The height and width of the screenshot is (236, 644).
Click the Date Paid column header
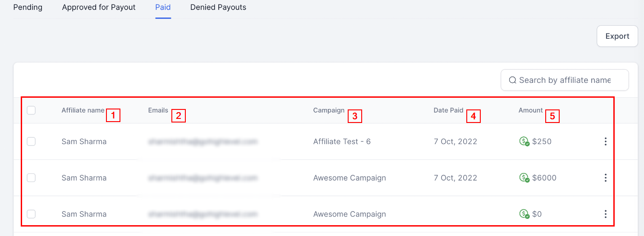click(x=448, y=110)
